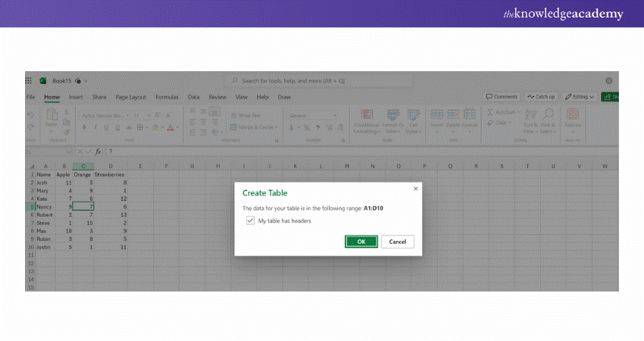644x341 pixels.
Task: Open Cell Styles gallery
Action: pos(414,115)
